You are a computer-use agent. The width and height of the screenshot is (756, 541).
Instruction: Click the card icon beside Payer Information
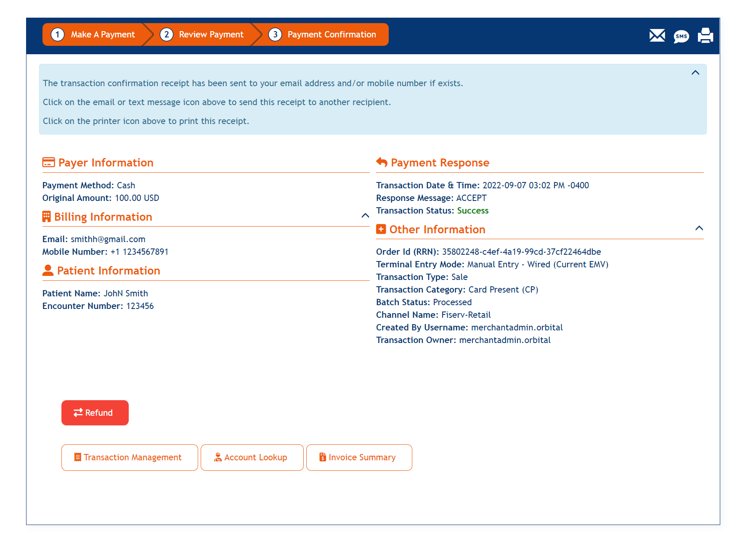(x=48, y=162)
